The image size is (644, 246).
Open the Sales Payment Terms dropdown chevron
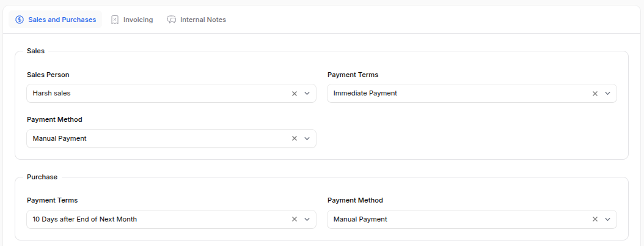[x=607, y=94]
